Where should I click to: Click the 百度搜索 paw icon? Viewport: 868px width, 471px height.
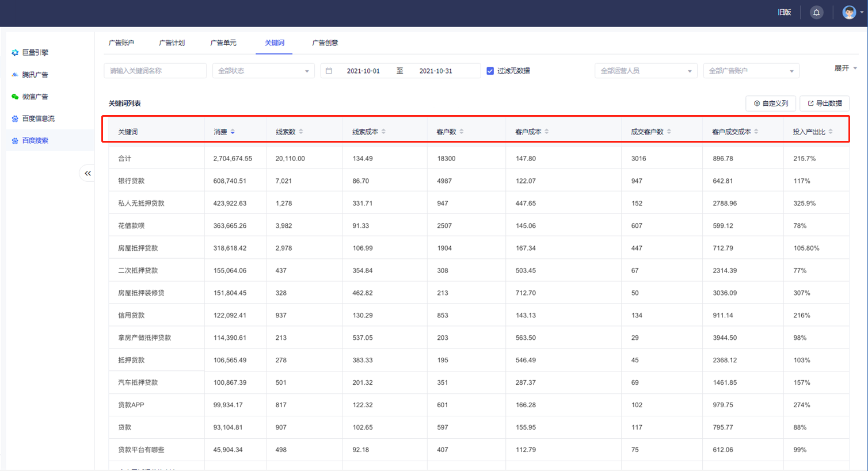click(15, 140)
